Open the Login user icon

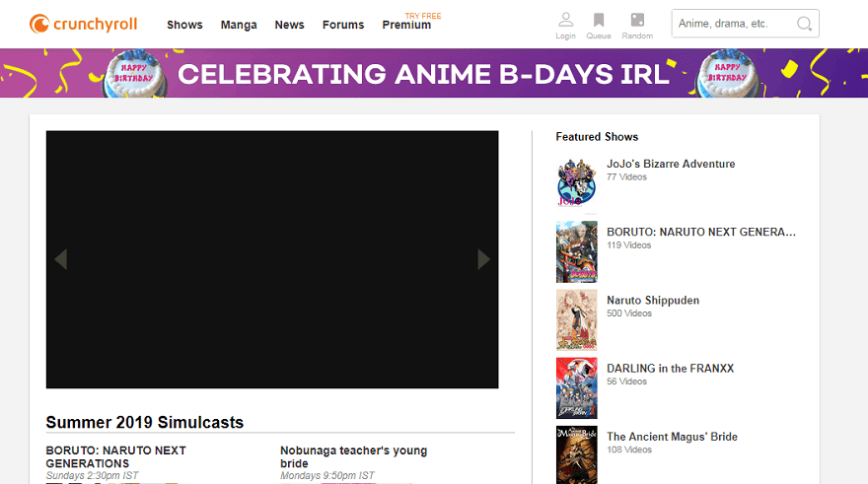(x=565, y=21)
